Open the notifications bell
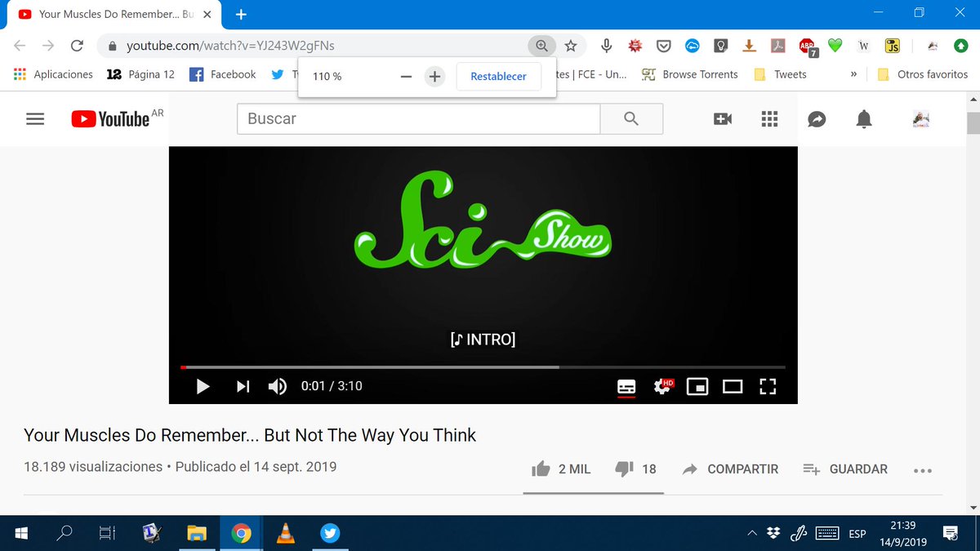 tap(864, 119)
